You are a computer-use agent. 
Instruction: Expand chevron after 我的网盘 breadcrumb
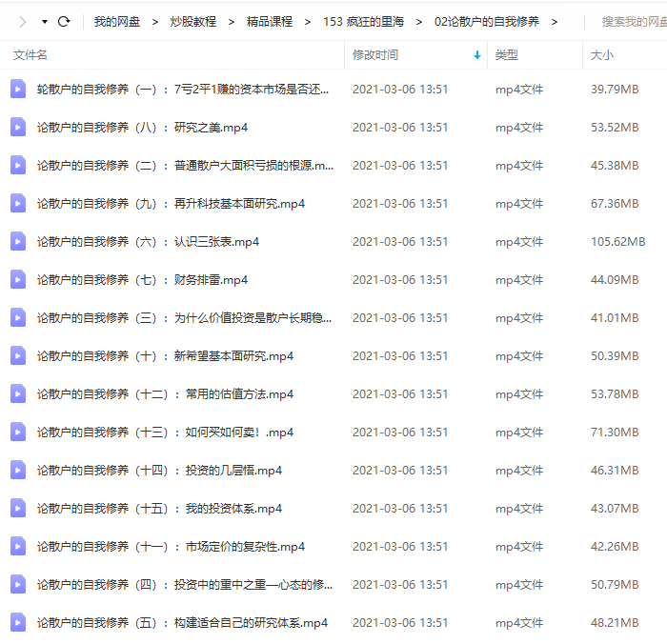click(x=155, y=22)
